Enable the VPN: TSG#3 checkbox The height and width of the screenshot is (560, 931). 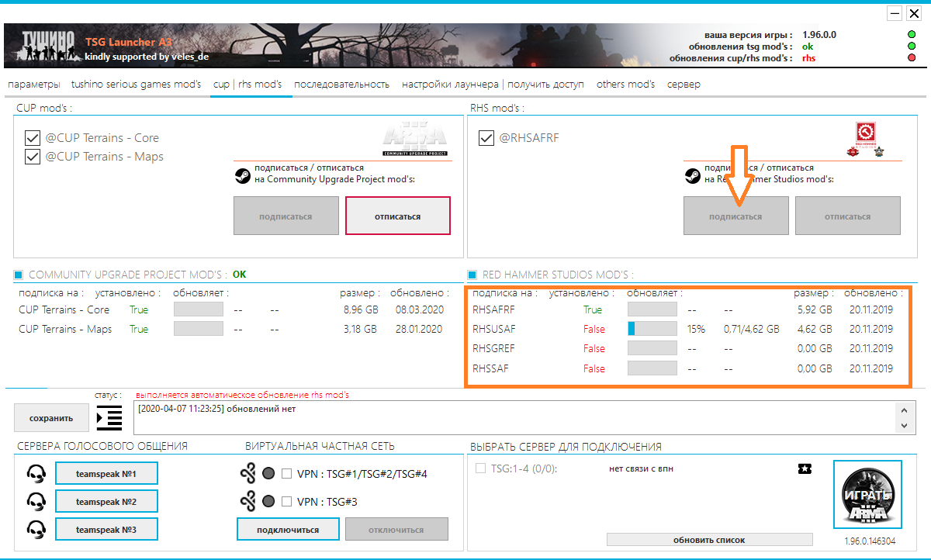[286, 502]
